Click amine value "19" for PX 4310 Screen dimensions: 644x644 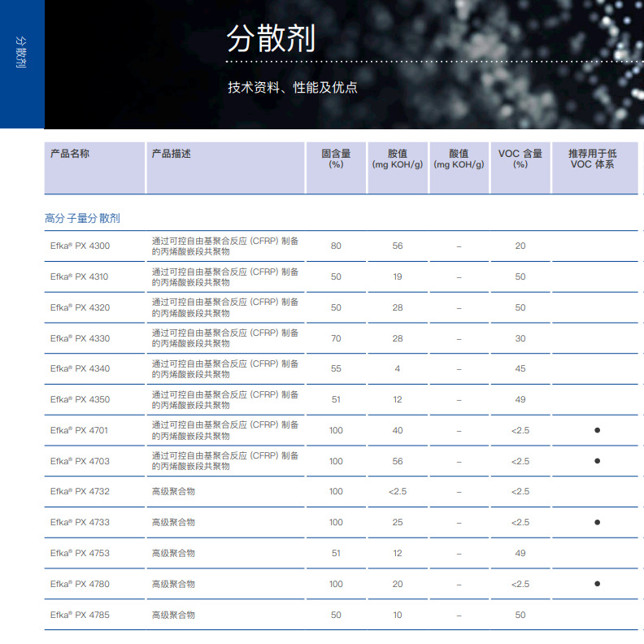pyautogui.click(x=397, y=276)
